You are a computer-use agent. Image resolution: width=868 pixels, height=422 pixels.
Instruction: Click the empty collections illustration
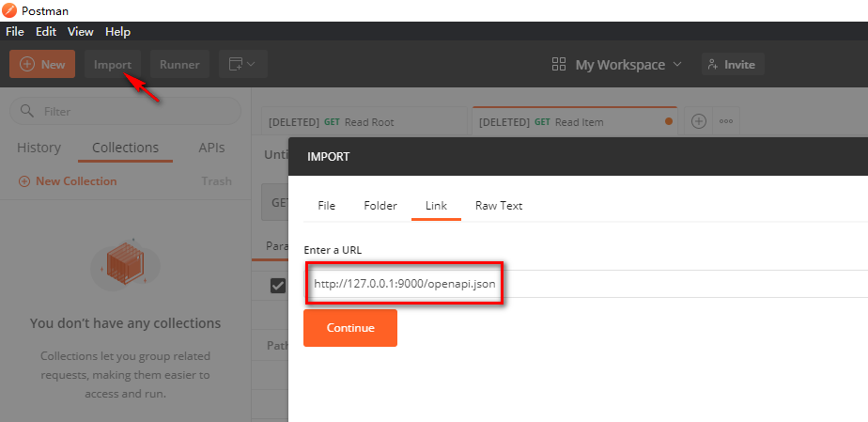click(125, 264)
